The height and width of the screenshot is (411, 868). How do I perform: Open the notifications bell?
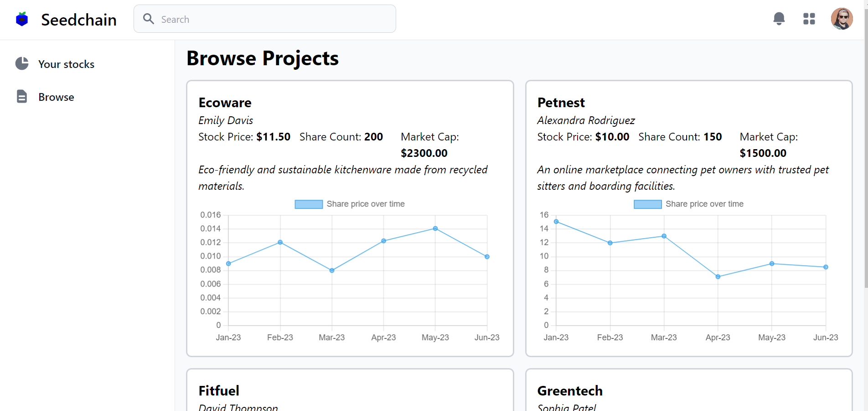[x=779, y=19]
